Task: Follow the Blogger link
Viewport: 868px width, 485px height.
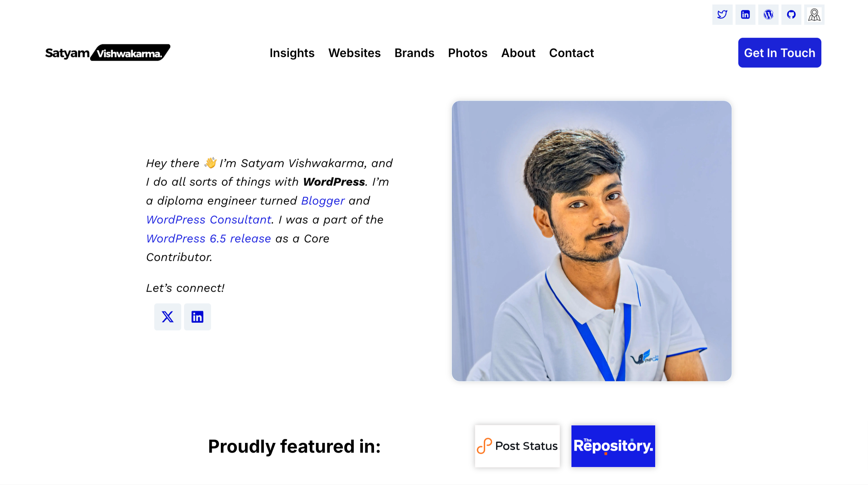Action: coord(323,201)
